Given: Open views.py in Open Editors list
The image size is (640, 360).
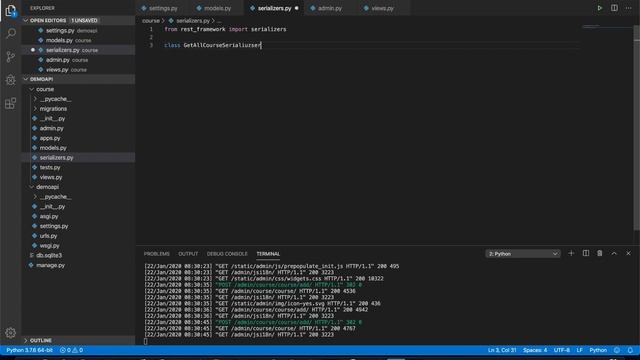Looking at the screenshot, I should (x=78, y=69).
